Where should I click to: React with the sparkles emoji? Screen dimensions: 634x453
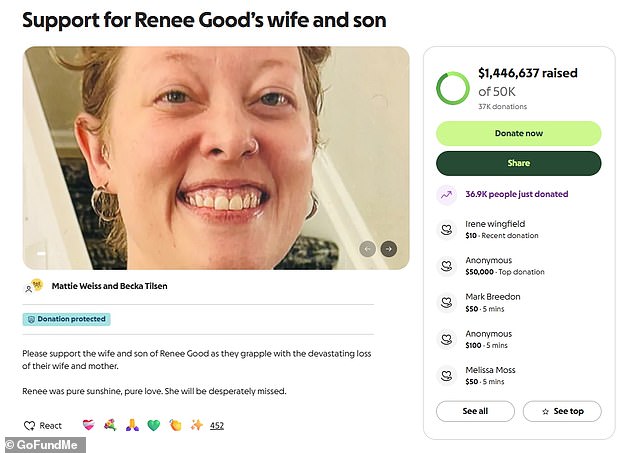pos(197,425)
